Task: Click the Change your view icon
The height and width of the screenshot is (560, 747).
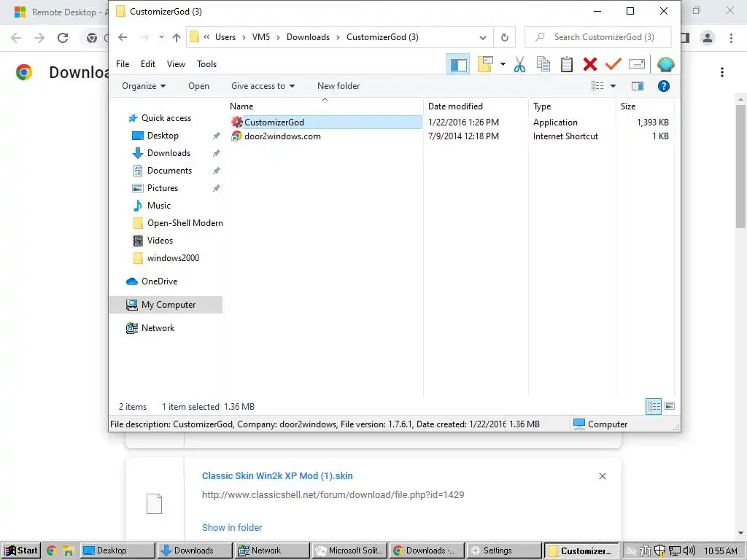Action: point(597,86)
